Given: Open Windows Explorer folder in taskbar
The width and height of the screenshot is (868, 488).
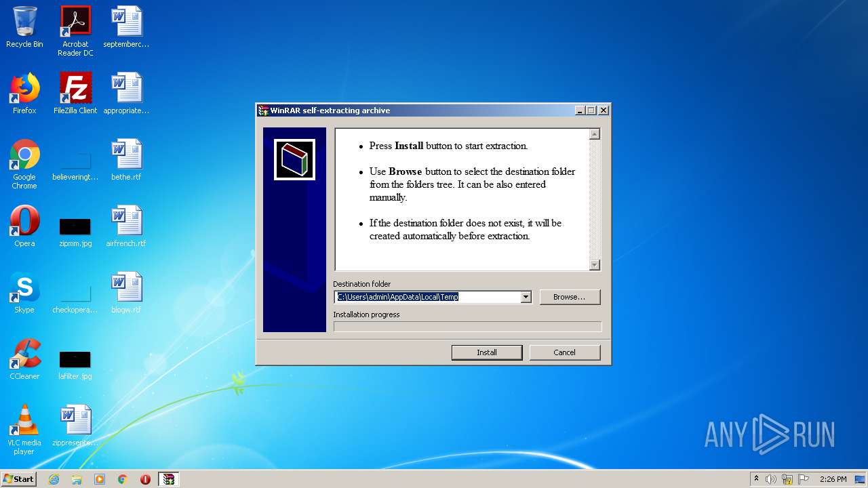Looking at the screenshot, I should 77,479.
